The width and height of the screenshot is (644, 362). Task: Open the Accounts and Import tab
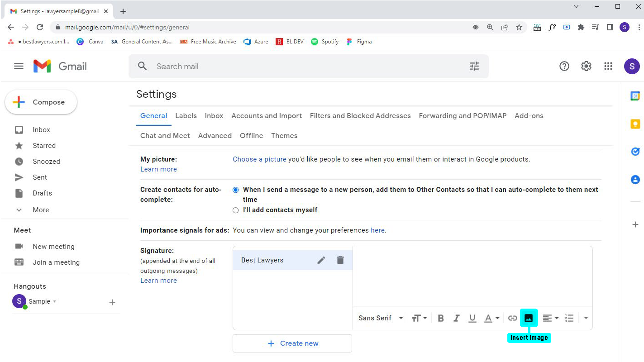266,116
